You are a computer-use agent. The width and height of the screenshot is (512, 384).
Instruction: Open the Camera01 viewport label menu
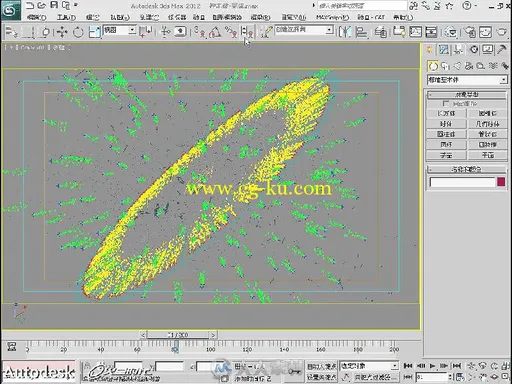pyautogui.click(x=32, y=48)
